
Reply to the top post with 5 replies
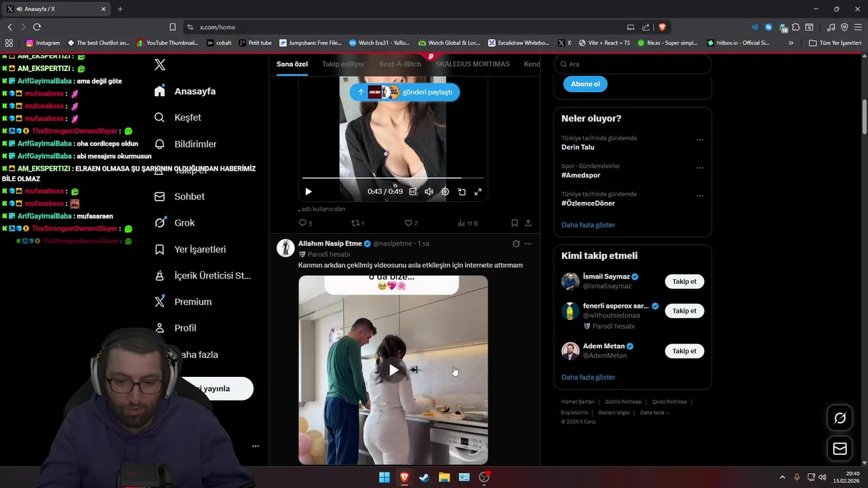pyautogui.click(x=305, y=223)
